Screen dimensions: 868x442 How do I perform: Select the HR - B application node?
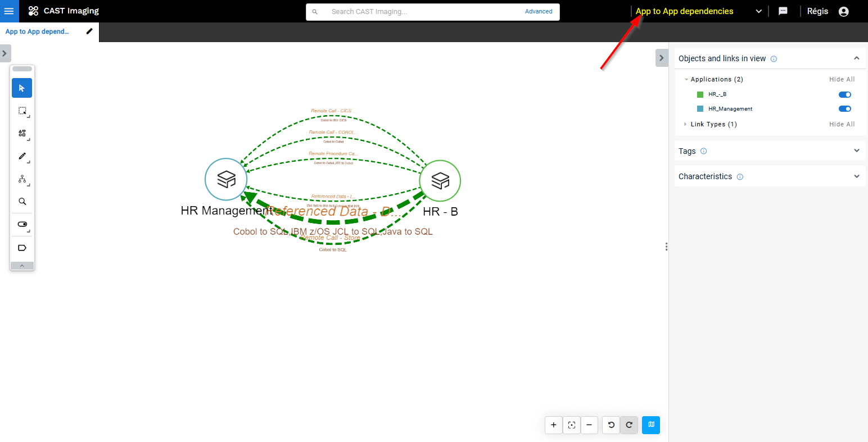pyautogui.click(x=440, y=181)
